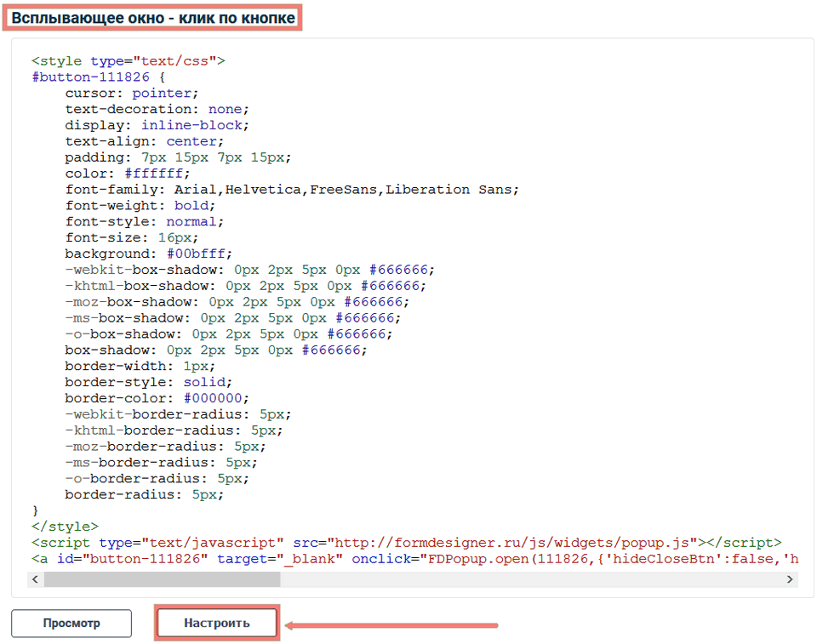Screen dimensions: 817x644
Task: Click the horizontal scrollbar thumb
Action: (162, 579)
